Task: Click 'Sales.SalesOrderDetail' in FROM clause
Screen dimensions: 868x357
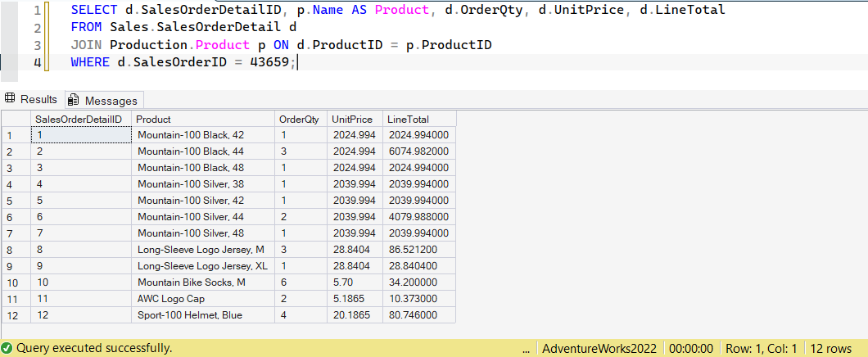Action: [196, 27]
